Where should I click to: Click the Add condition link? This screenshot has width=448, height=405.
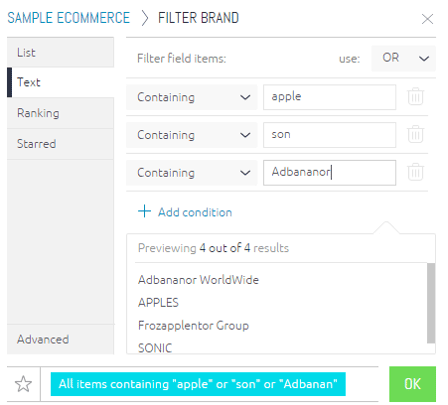(195, 212)
